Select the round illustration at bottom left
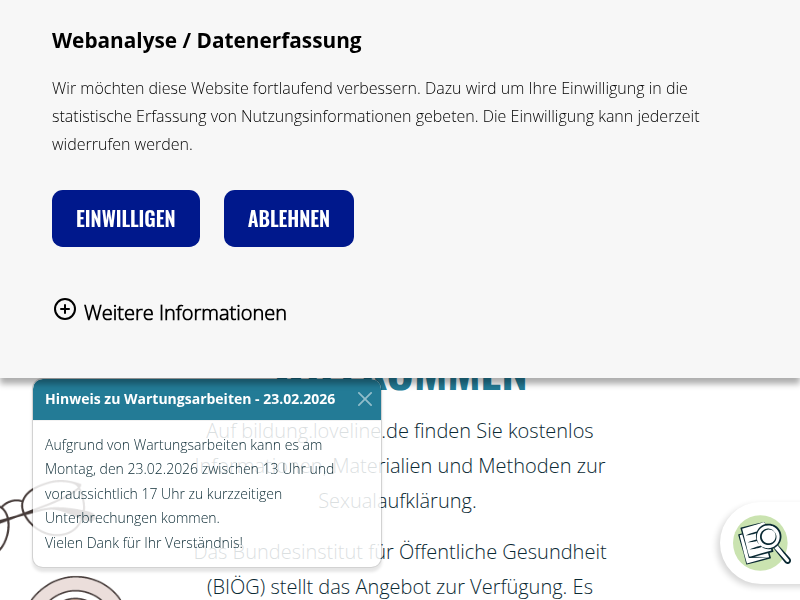 point(78,592)
